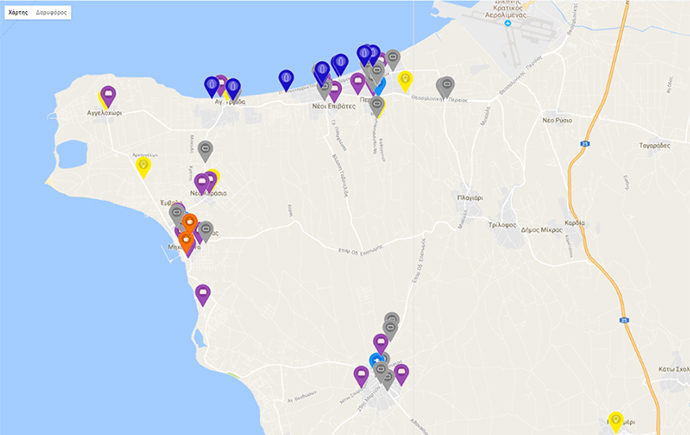The height and width of the screenshot is (435, 690).
Task: Click the purple marker beside Νέοι Επιβάτες label
Action: (334, 90)
